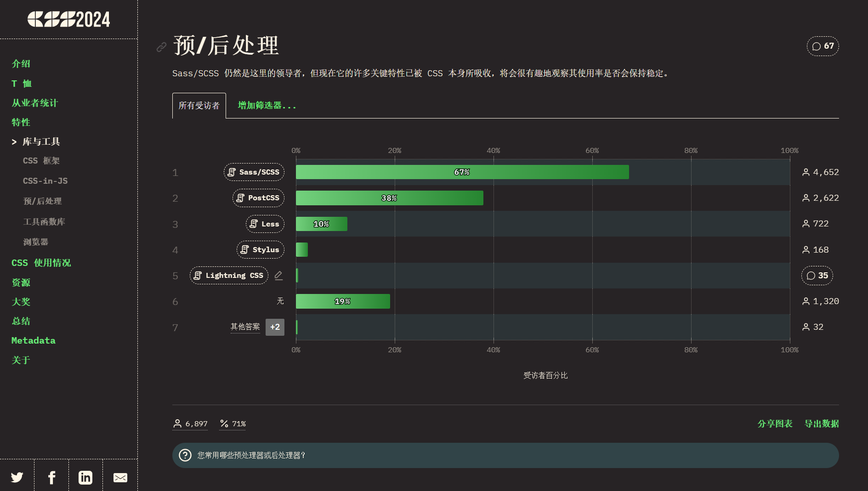Viewport: 868px width, 491px height.
Task: Select the 所有受访者 tab
Action: [199, 106]
